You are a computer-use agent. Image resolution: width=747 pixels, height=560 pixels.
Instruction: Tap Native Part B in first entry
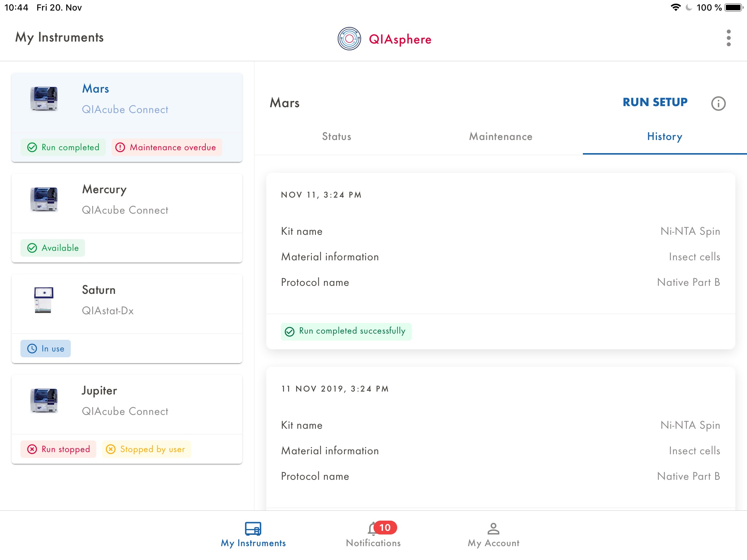pyautogui.click(x=689, y=282)
